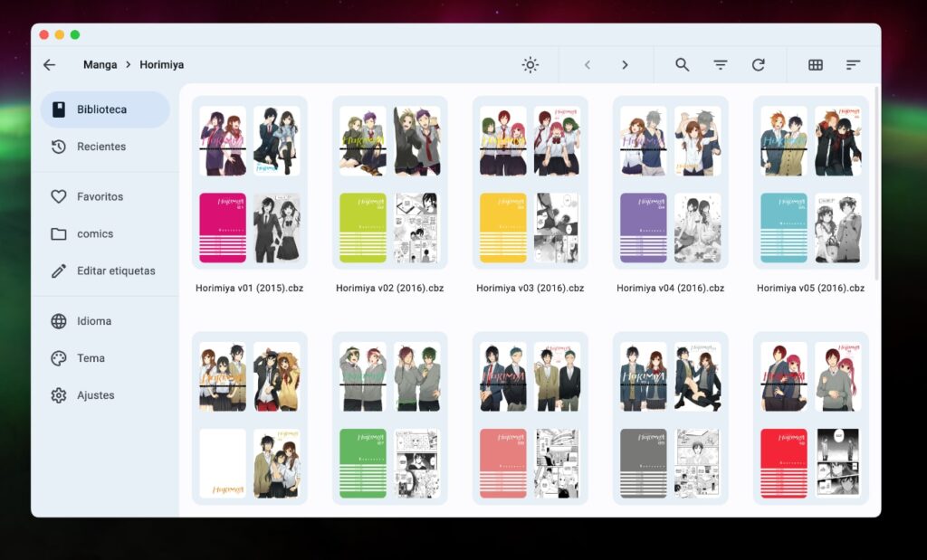
Task: Go to previous page chevron
Action: pos(588,65)
